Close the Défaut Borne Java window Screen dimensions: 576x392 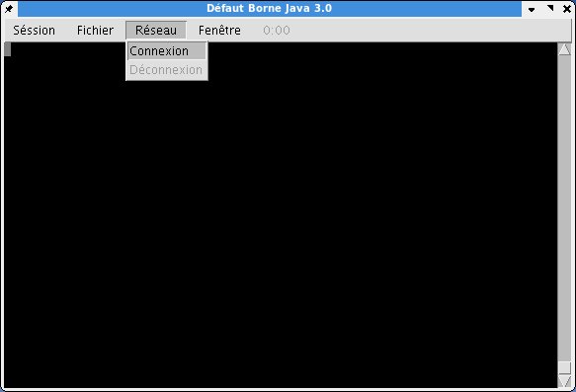tap(567, 9)
